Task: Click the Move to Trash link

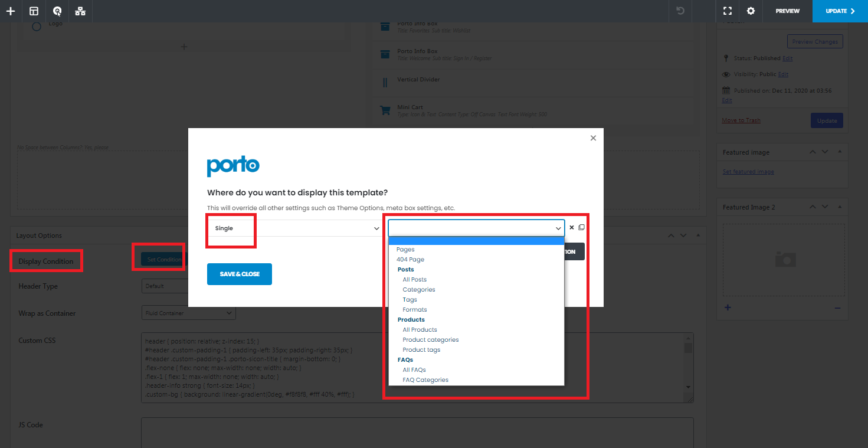Action: [x=741, y=120]
